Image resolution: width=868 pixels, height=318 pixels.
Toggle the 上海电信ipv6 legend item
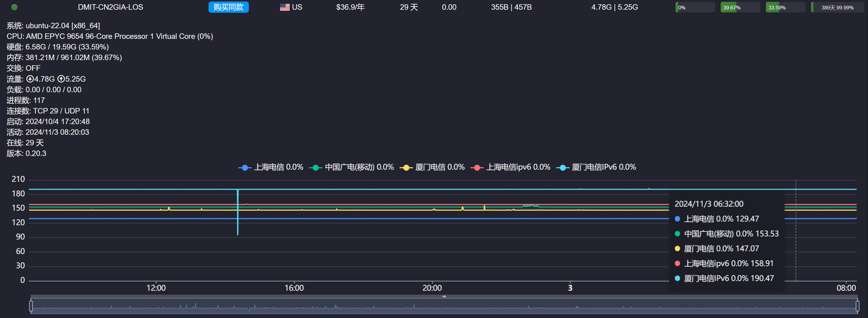pyautogui.click(x=510, y=167)
